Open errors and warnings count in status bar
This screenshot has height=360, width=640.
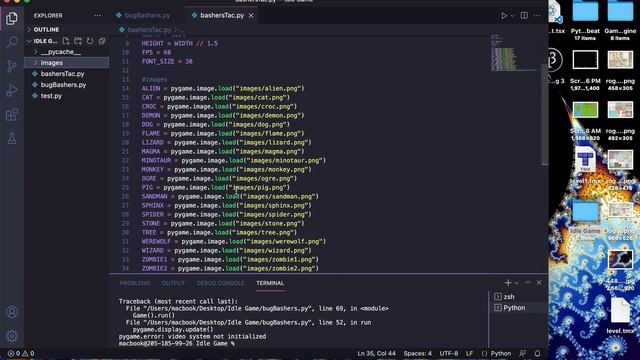21,353
